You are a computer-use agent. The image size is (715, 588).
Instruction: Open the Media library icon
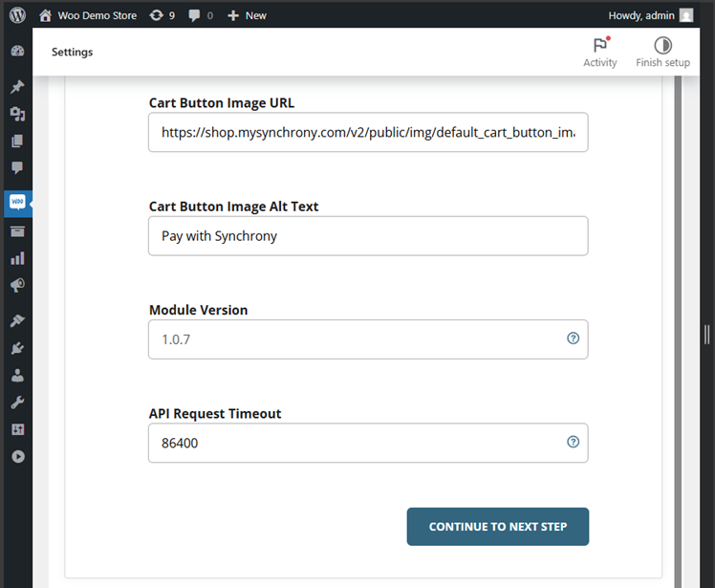17,114
